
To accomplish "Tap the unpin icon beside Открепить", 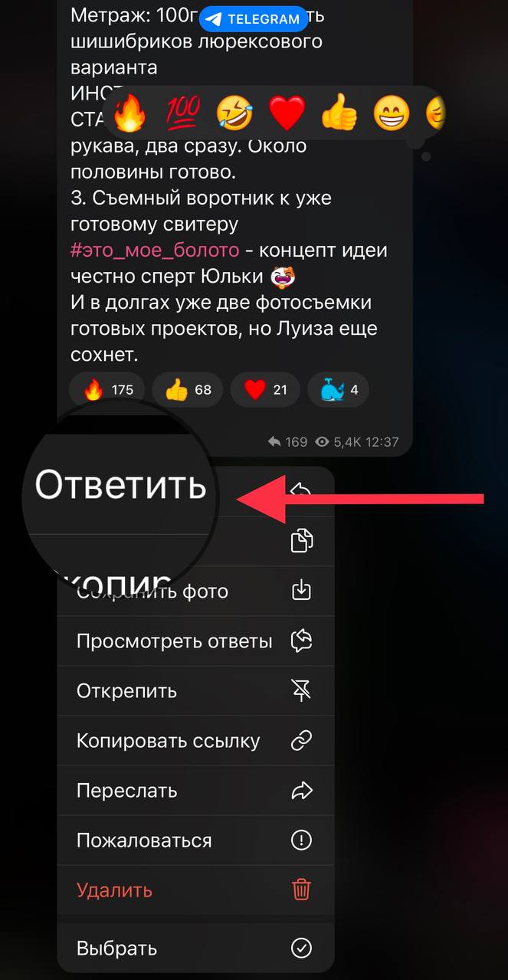I will click(x=302, y=690).
